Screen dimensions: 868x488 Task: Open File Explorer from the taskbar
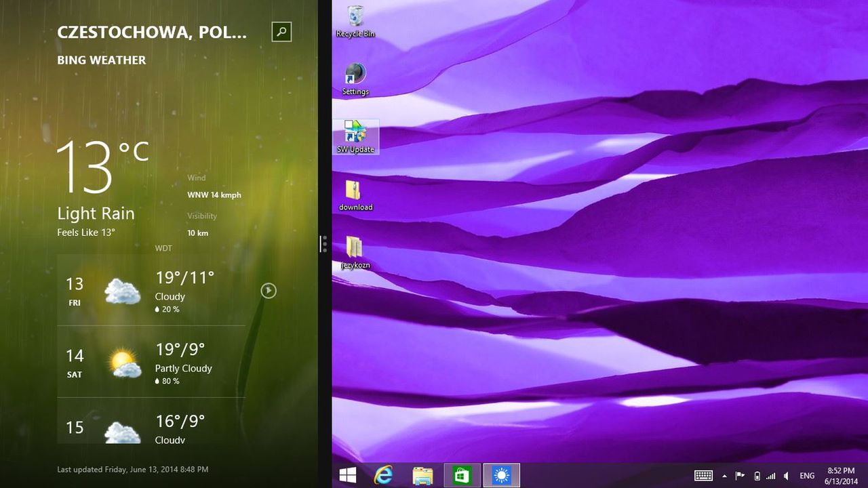pos(422,475)
